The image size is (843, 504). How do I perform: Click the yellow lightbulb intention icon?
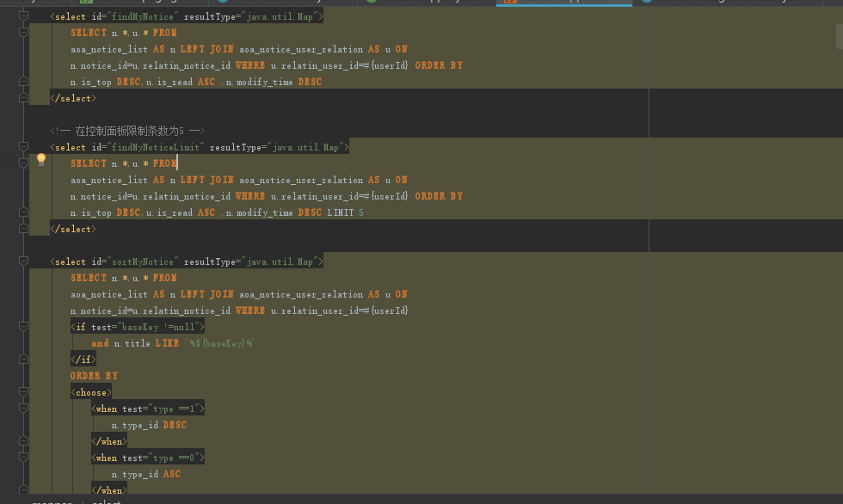point(41,159)
